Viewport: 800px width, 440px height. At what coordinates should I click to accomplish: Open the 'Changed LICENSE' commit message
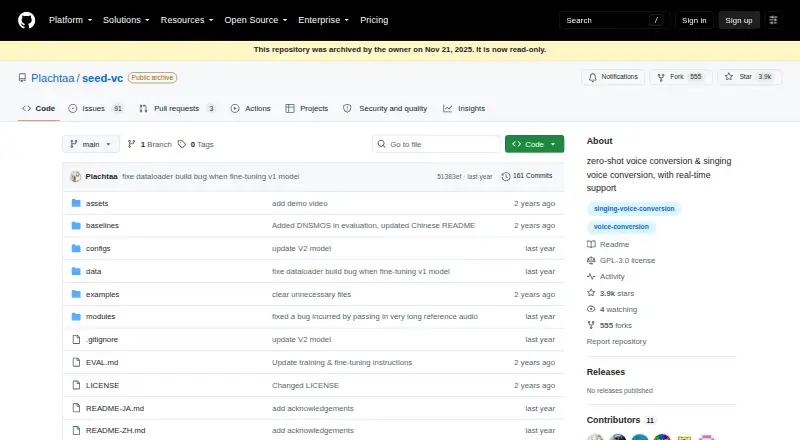coord(305,385)
